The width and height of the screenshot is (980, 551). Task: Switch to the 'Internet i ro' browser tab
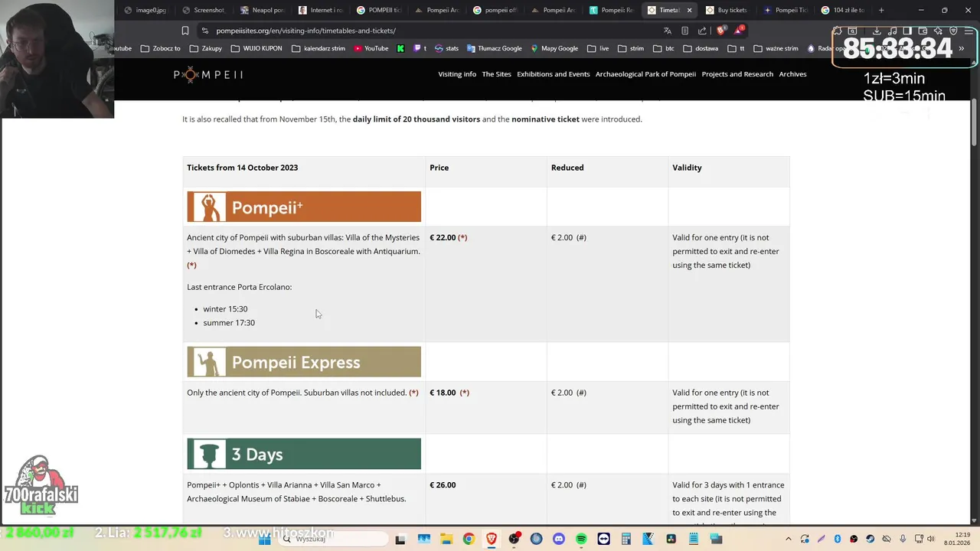(x=321, y=10)
